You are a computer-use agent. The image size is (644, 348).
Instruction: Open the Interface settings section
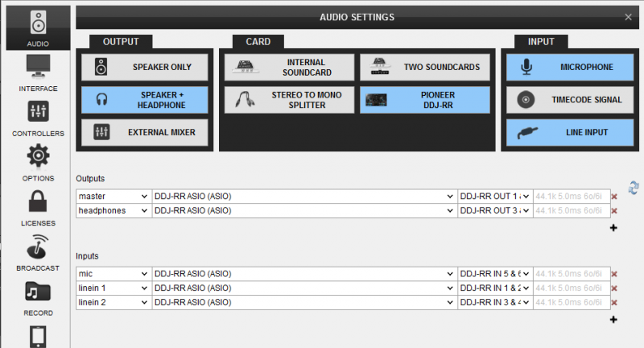[x=38, y=71]
